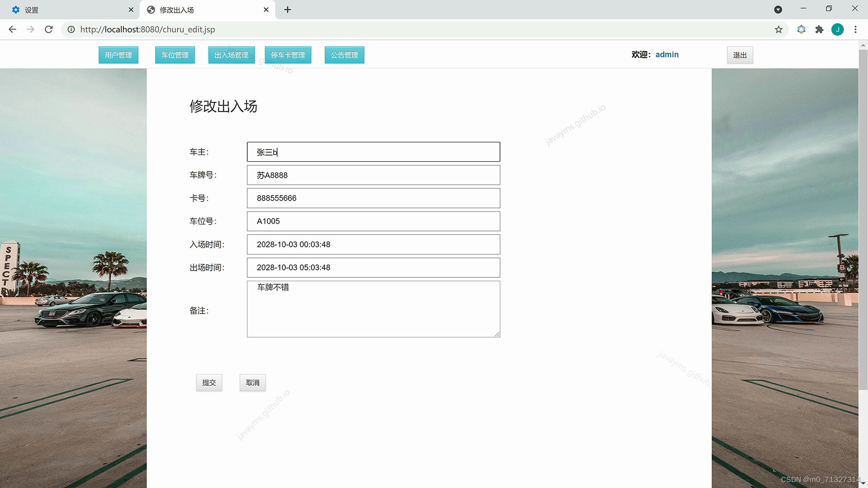The width and height of the screenshot is (868, 488).
Task: Click the restore-down window button
Action: [829, 9]
